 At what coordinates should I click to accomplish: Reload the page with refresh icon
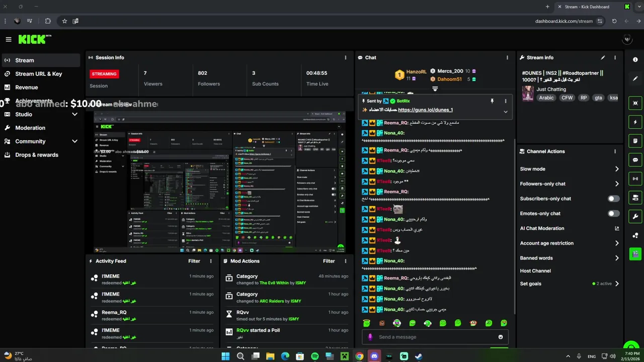(x=614, y=21)
